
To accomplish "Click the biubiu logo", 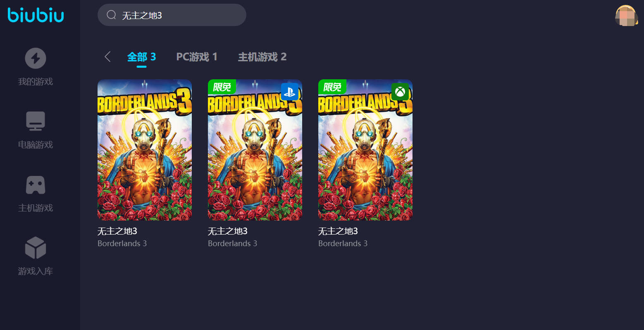I will click(x=36, y=15).
